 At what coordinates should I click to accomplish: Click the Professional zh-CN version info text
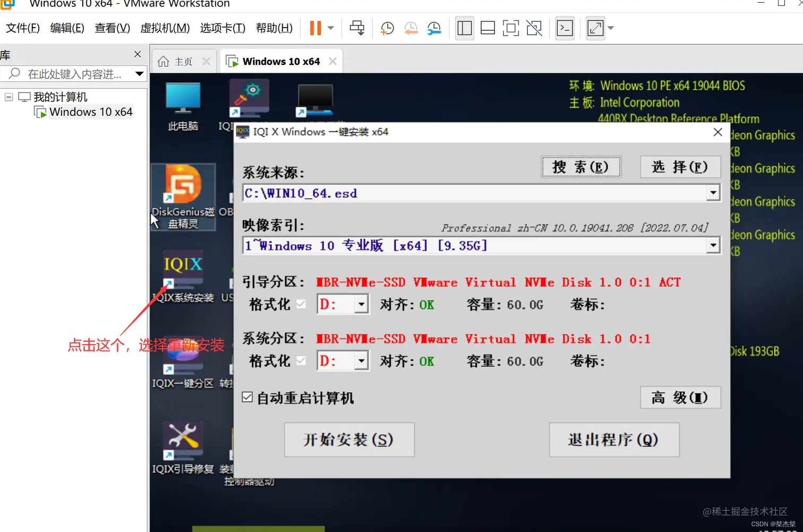point(575,228)
